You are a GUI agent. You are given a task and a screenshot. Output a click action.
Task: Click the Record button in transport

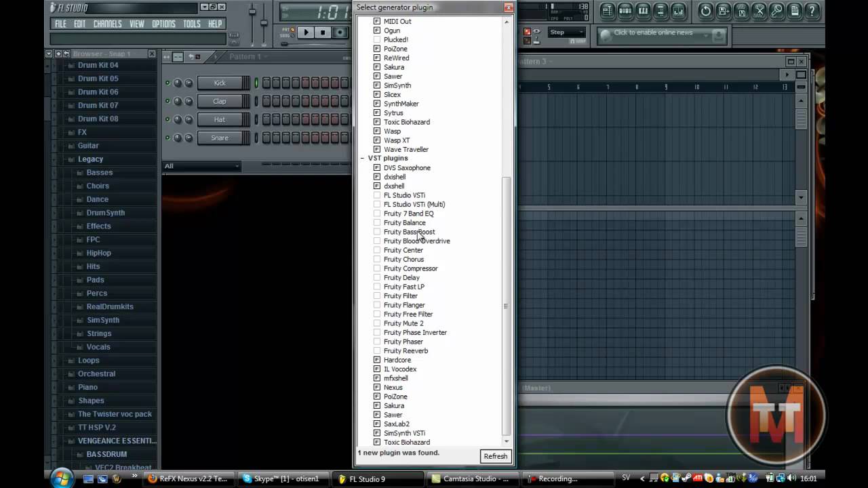pyautogui.click(x=340, y=32)
